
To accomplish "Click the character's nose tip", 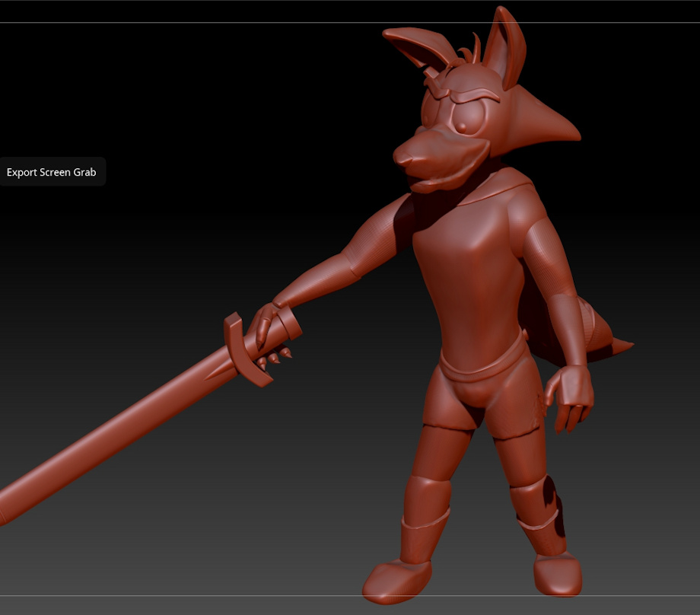I will tap(404, 158).
